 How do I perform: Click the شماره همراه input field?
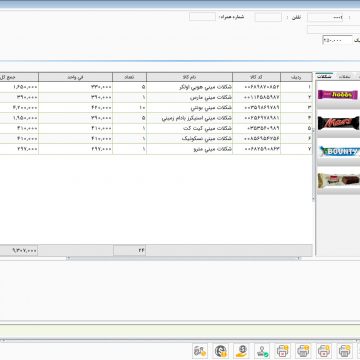[x=202, y=17]
